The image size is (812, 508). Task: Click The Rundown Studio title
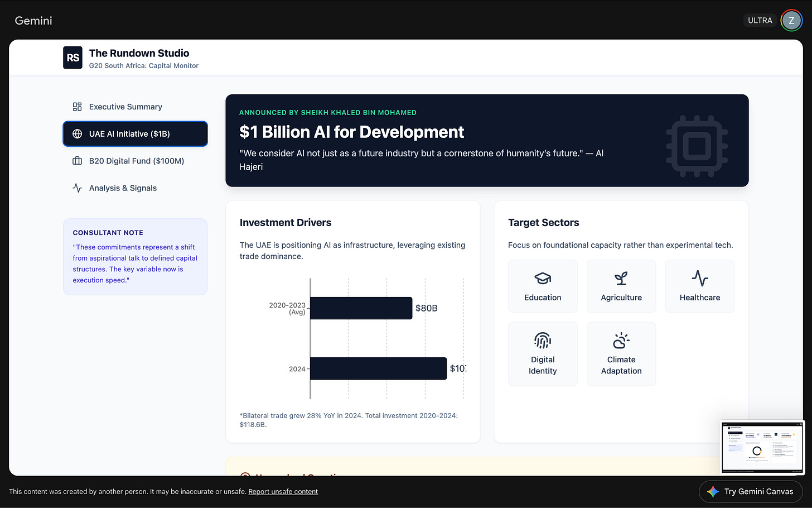point(139,53)
